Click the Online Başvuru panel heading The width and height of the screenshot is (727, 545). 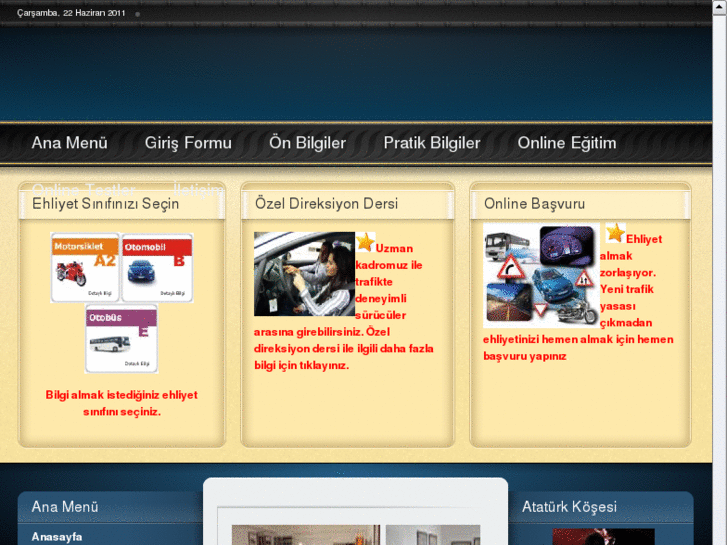tap(534, 204)
